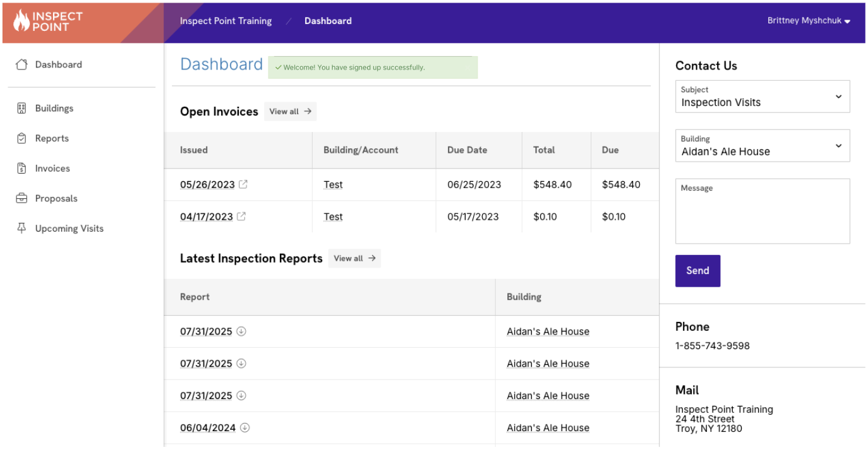This screenshot has height=452, width=868.
Task: Open the 05/26/2023 invoice link
Action: [x=207, y=185]
